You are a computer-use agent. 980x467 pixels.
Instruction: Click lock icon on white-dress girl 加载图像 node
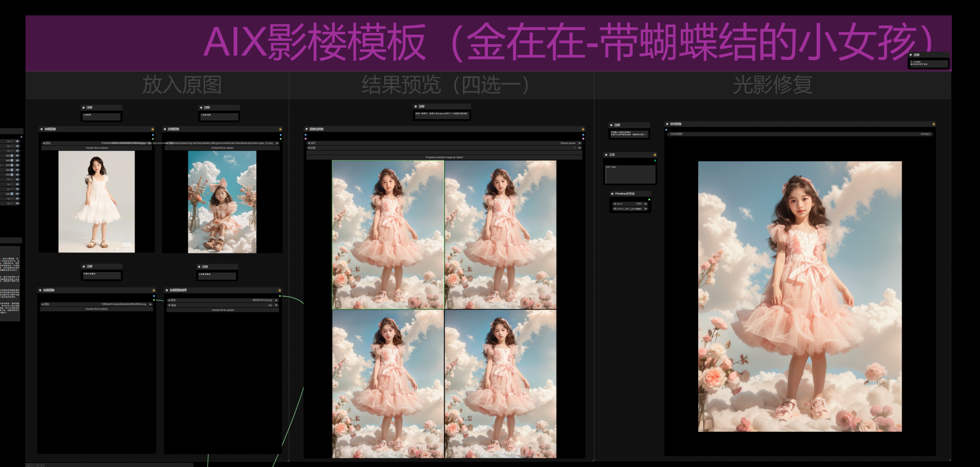[x=153, y=129]
